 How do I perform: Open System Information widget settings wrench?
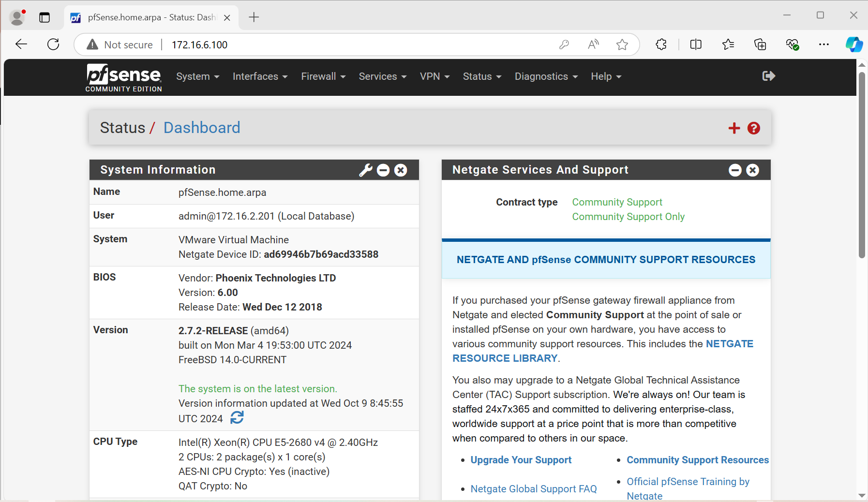point(366,170)
